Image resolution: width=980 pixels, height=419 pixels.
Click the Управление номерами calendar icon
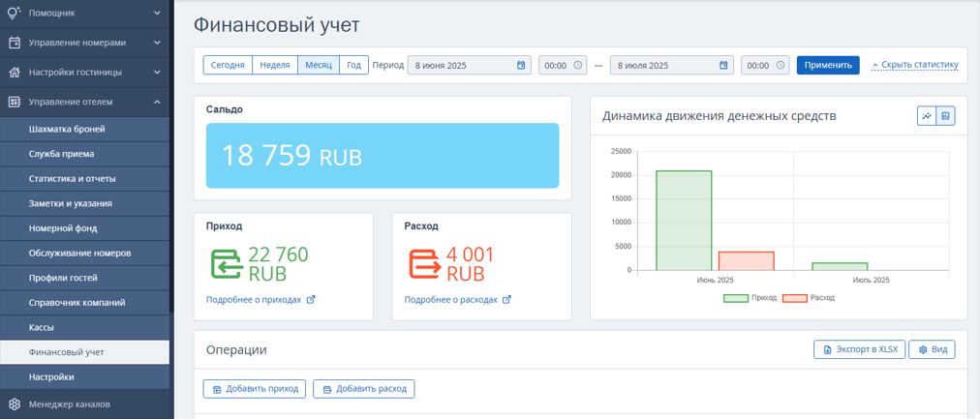pyautogui.click(x=14, y=43)
